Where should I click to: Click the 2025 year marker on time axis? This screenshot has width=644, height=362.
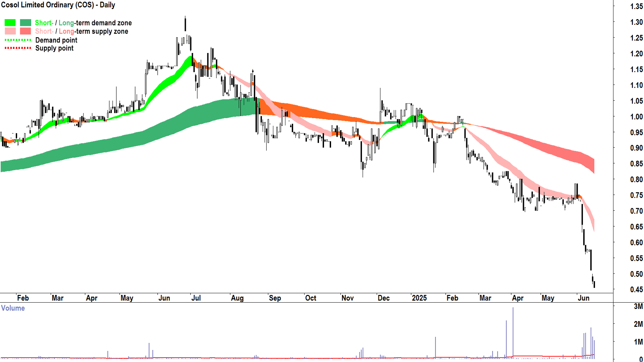pos(419,298)
